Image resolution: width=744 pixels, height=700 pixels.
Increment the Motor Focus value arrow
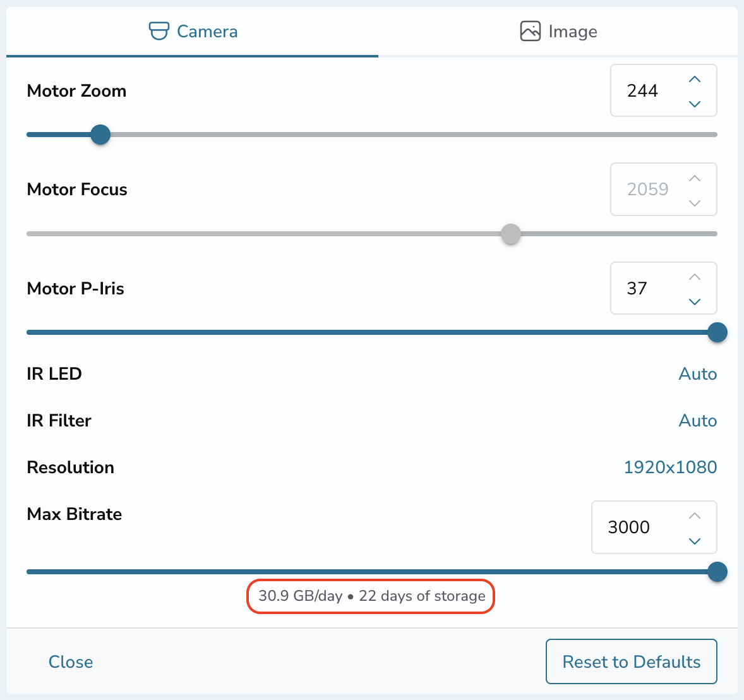click(x=695, y=178)
